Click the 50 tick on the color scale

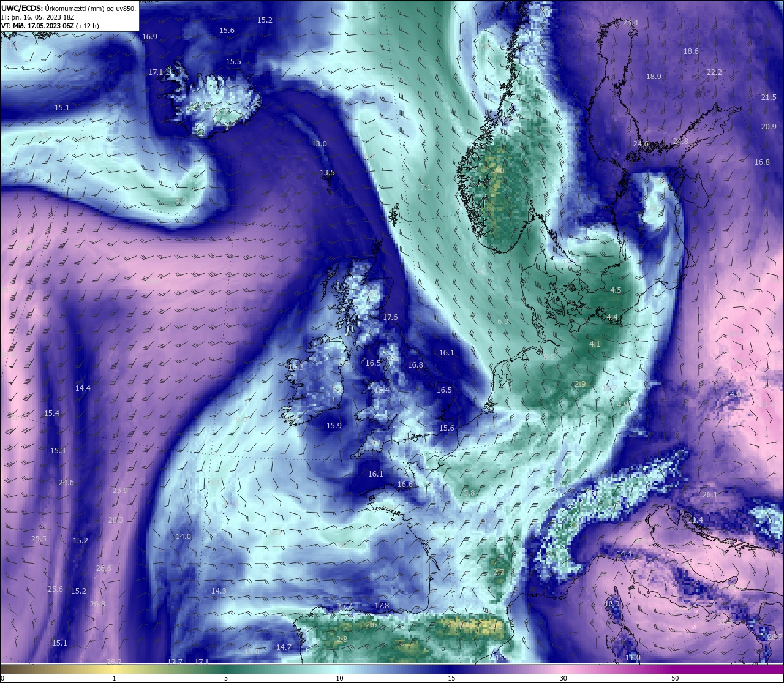(675, 679)
